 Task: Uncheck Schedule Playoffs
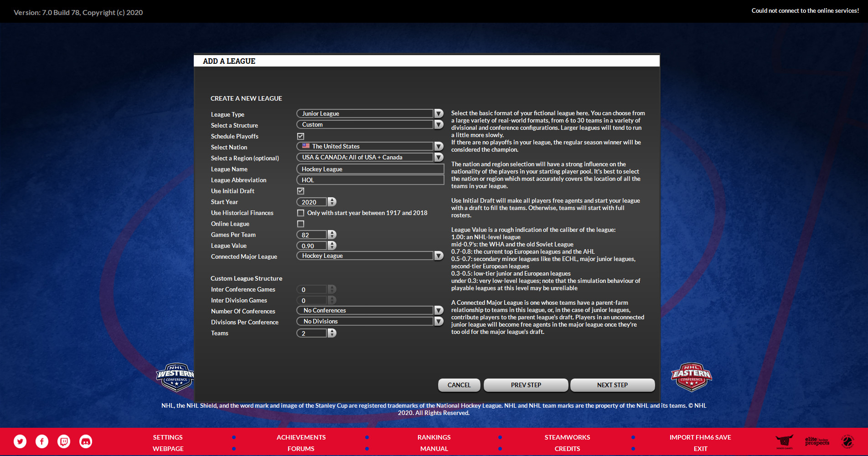pos(300,136)
